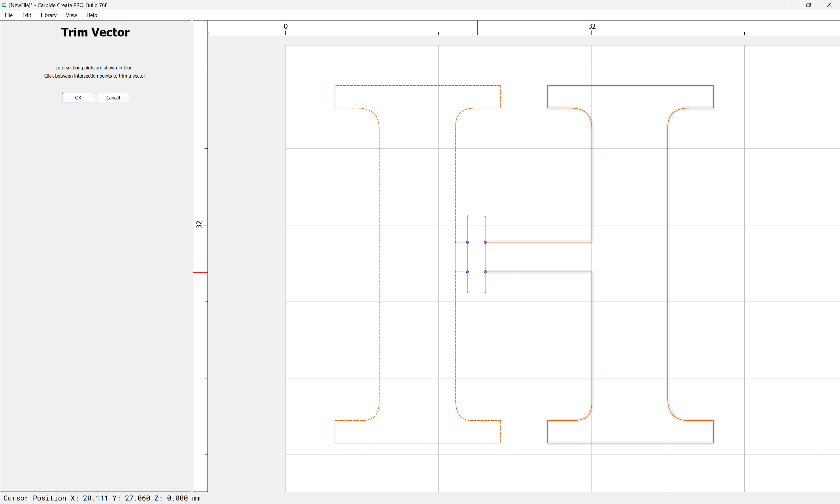Click the 32 label on vertical ruler
The image size is (840, 504).
[199, 225]
